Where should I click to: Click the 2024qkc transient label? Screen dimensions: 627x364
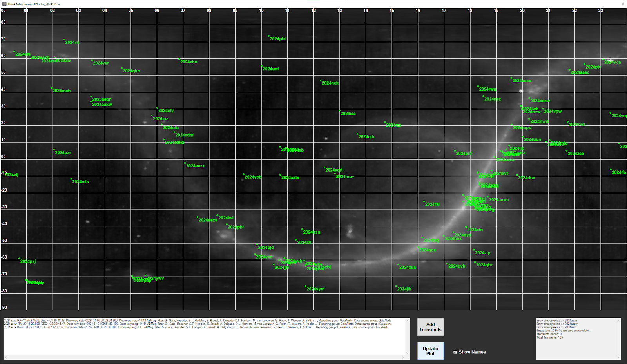click(x=131, y=71)
